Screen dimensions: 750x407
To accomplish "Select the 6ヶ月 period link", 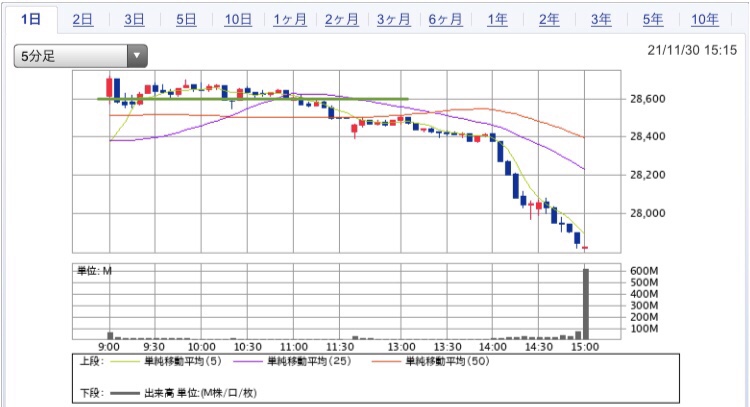I will click(445, 20).
